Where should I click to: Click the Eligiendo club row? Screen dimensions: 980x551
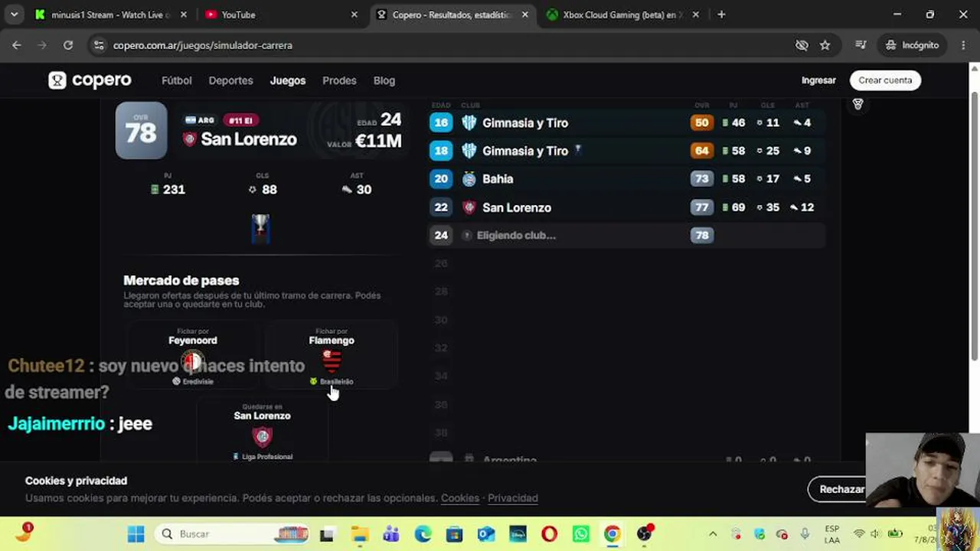pyautogui.click(x=626, y=235)
